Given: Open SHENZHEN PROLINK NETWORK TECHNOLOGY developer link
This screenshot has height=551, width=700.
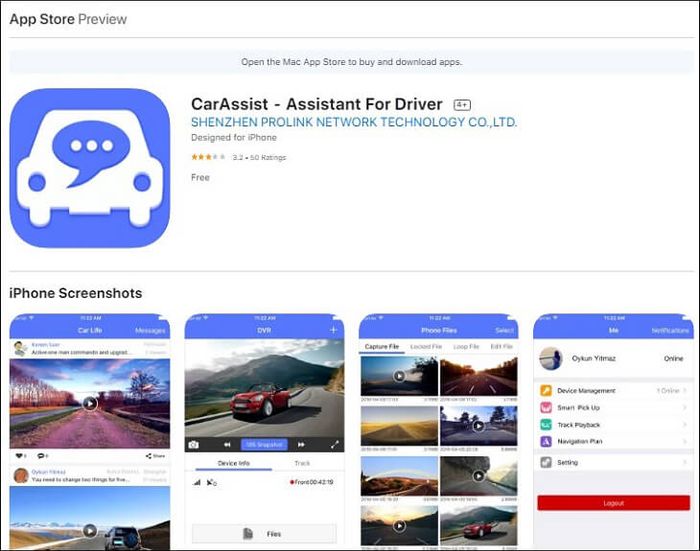Looking at the screenshot, I should pos(354,122).
